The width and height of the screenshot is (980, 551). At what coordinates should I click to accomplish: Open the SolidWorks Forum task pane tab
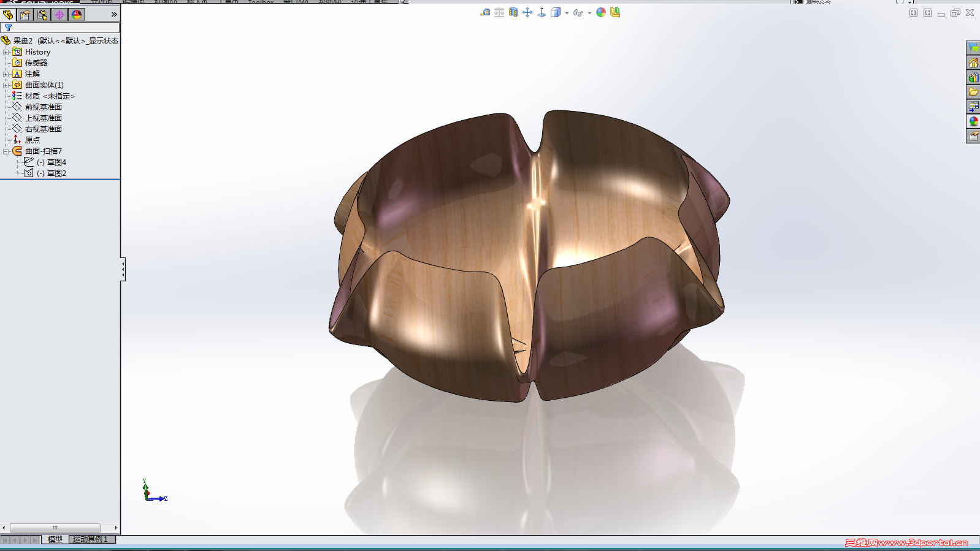pos(973,48)
